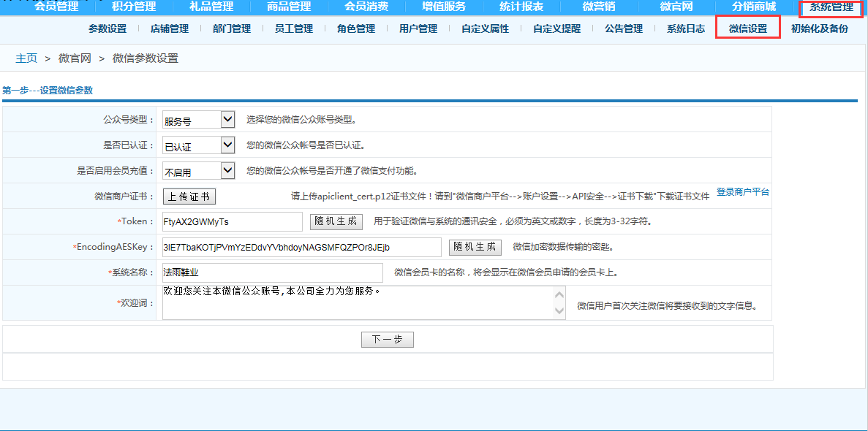Click the 主页 breadcrumb link
The height and width of the screenshot is (431, 868).
(26, 58)
